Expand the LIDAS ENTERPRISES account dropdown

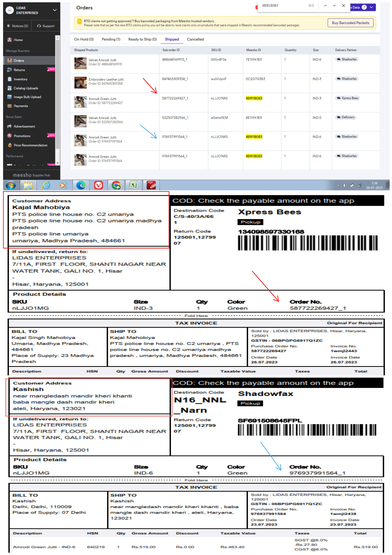pyautogui.click(x=55, y=10)
